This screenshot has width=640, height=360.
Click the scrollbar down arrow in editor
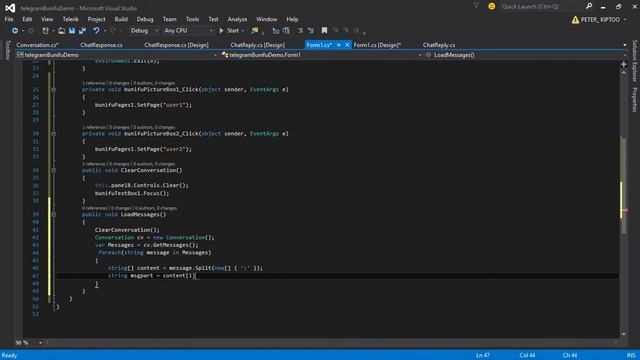(x=624, y=334)
